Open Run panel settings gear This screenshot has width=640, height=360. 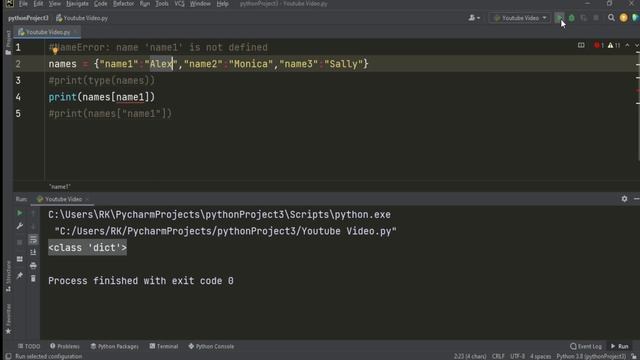click(624, 199)
